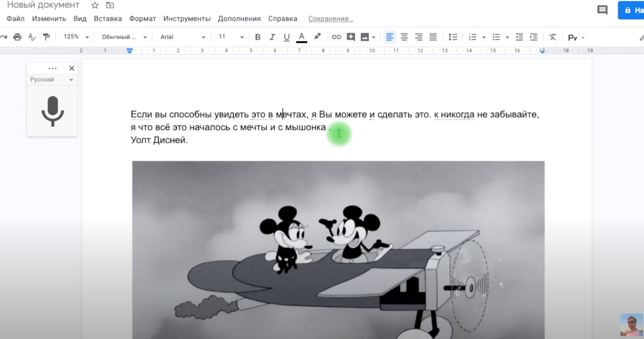Align text right

click(419, 38)
